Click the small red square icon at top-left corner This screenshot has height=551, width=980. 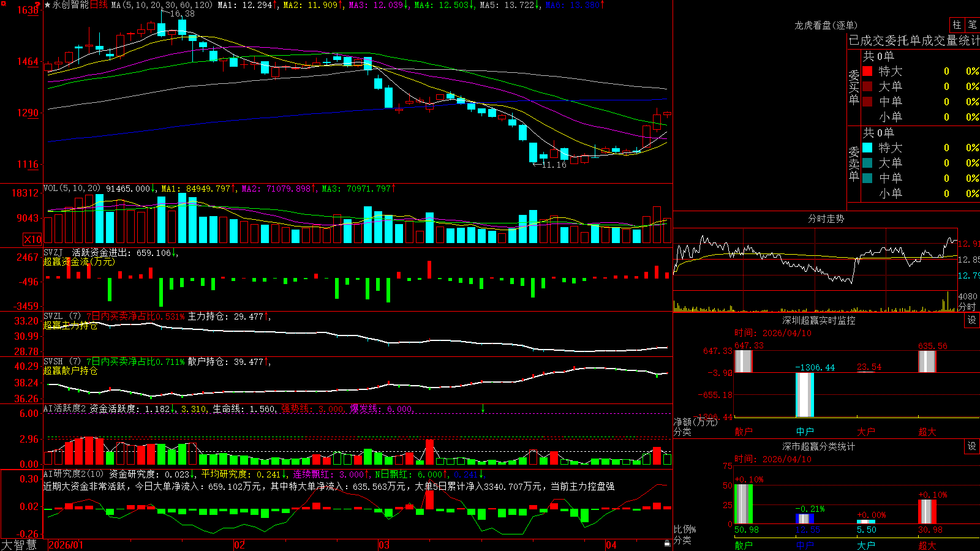(2, 2)
